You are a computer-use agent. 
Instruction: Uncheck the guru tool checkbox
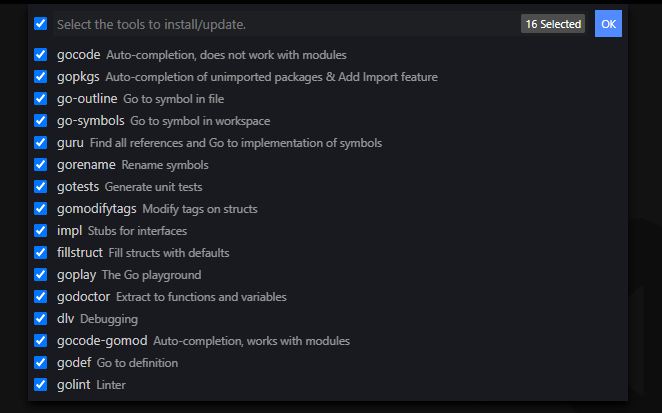pos(41,142)
